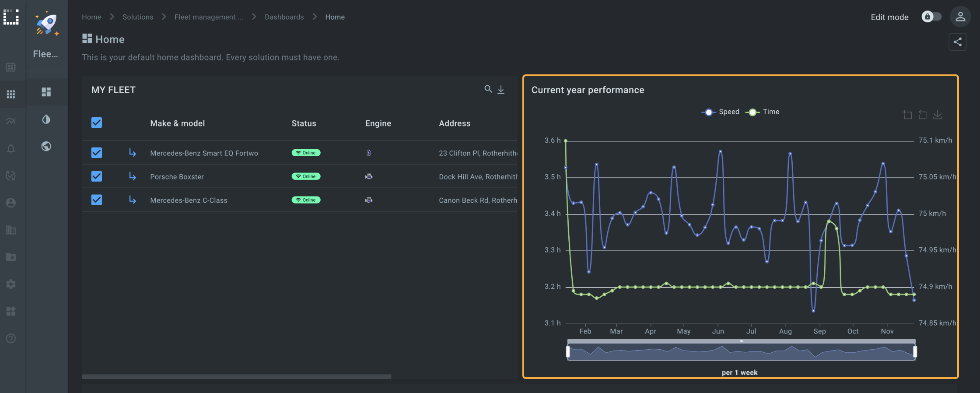
Task: Open the alarms bell icon
Action: coord(11,148)
